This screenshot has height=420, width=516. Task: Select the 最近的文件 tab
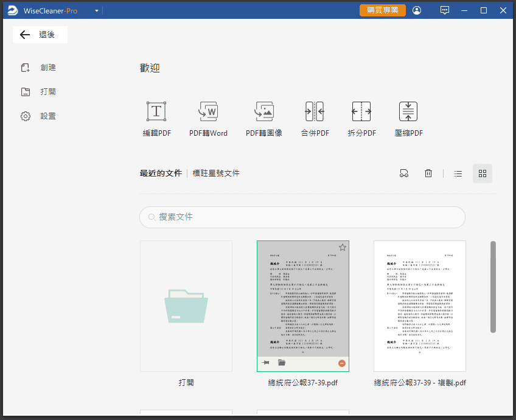pyautogui.click(x=161, y=173)
